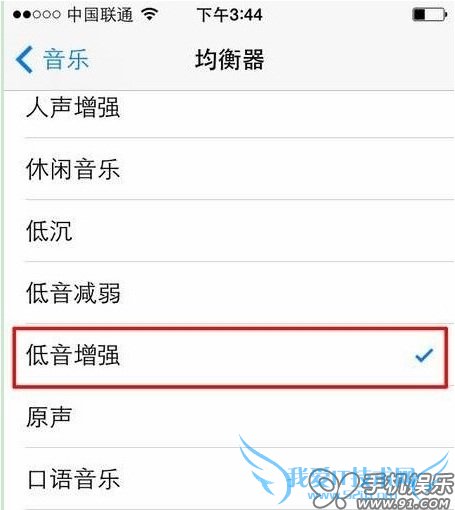455x510 pixels.
Task: Select the highlighted 低音增强 row
Action: (230, 357)
